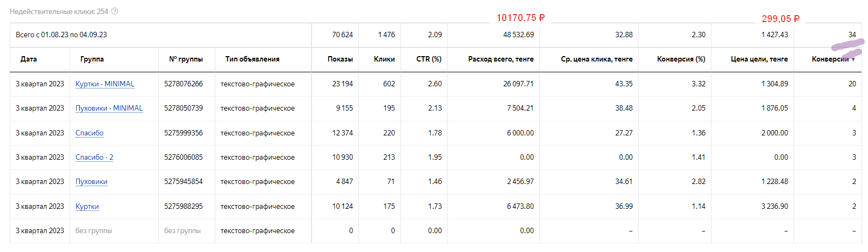Click the sort arrow on Конверсии column
Image resolution: width=868 pixels, height=252 pixels.
point(853,59)
